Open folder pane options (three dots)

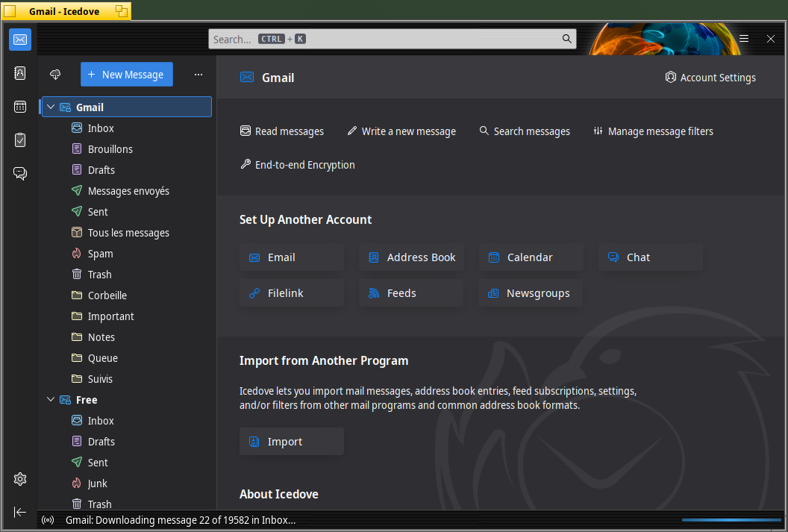tap(198, 75)
